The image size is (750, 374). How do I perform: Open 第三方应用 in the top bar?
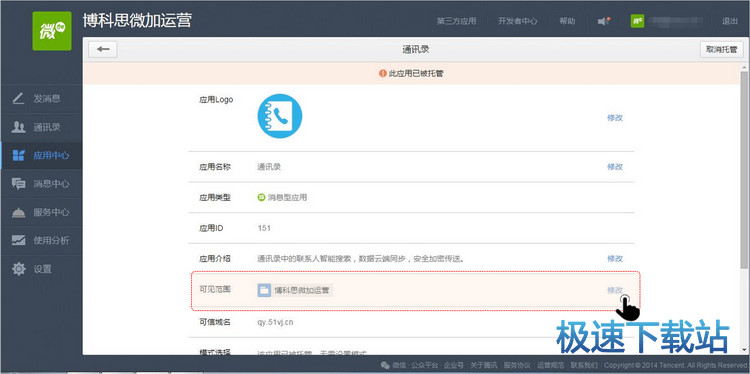click(456, 21)
